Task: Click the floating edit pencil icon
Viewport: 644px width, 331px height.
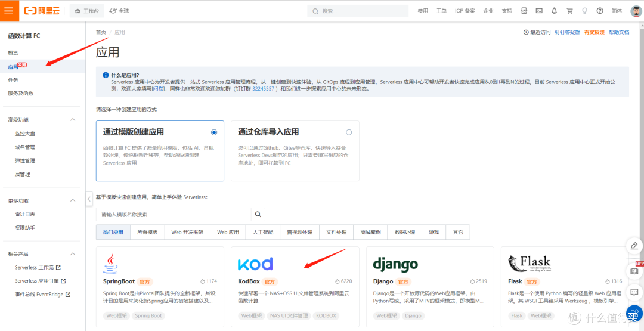Action: [634, 246]
